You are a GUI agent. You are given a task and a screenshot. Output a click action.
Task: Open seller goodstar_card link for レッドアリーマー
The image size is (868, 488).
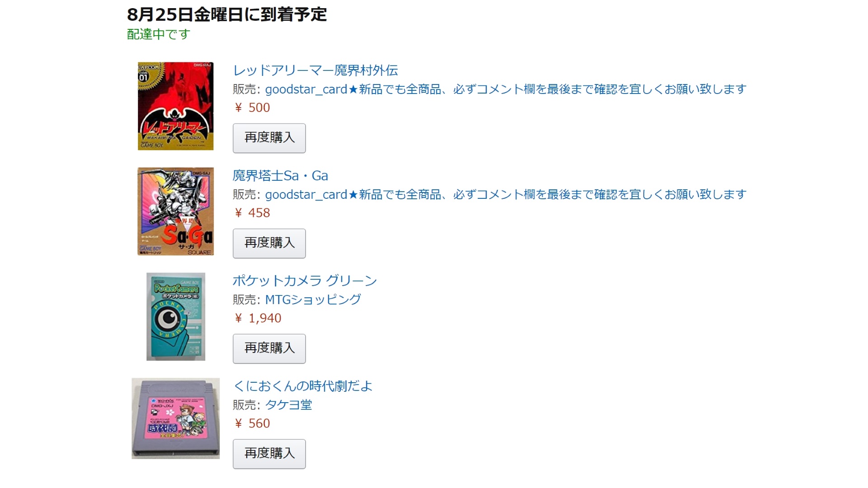point(505,89)
